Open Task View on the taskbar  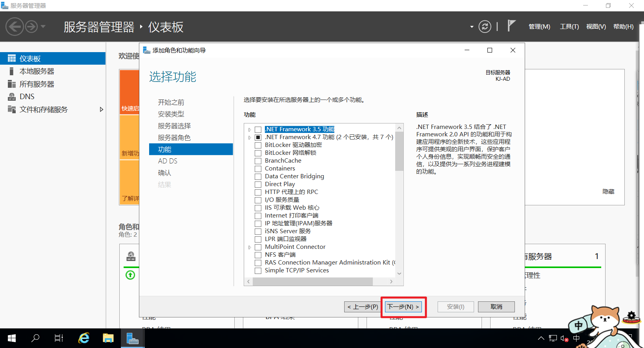[x=59, y=338]
